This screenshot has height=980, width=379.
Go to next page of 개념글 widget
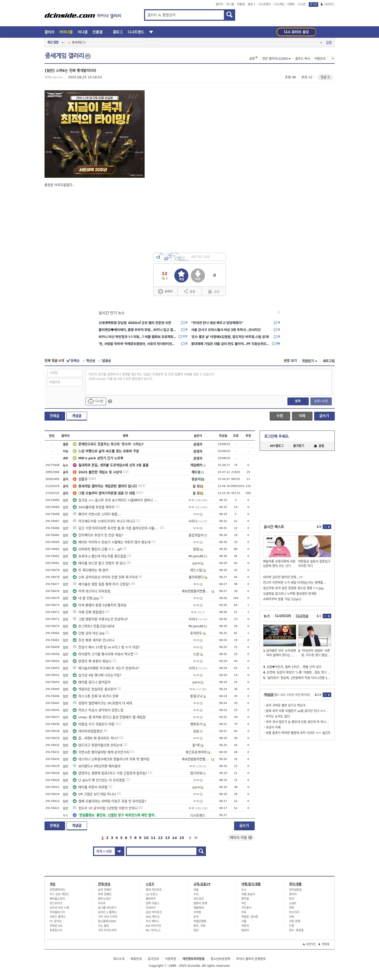click(329, 695)
